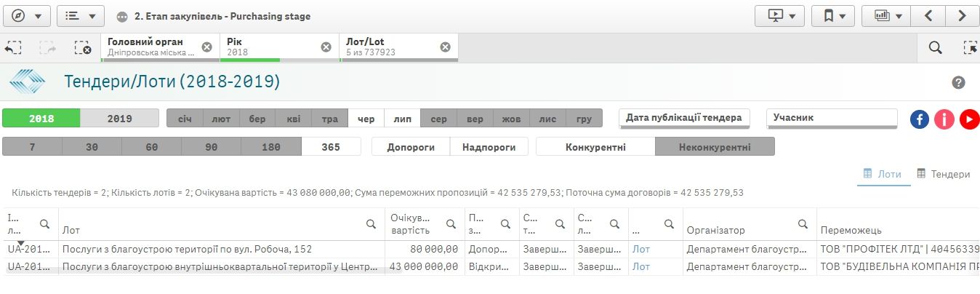Filter by month жов
This screenshot has width=980, height=294.
point(512,119)
